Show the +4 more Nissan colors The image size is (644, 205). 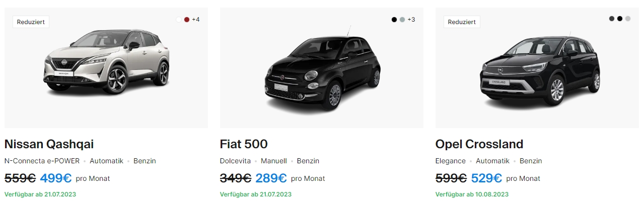tap(196, 20)
